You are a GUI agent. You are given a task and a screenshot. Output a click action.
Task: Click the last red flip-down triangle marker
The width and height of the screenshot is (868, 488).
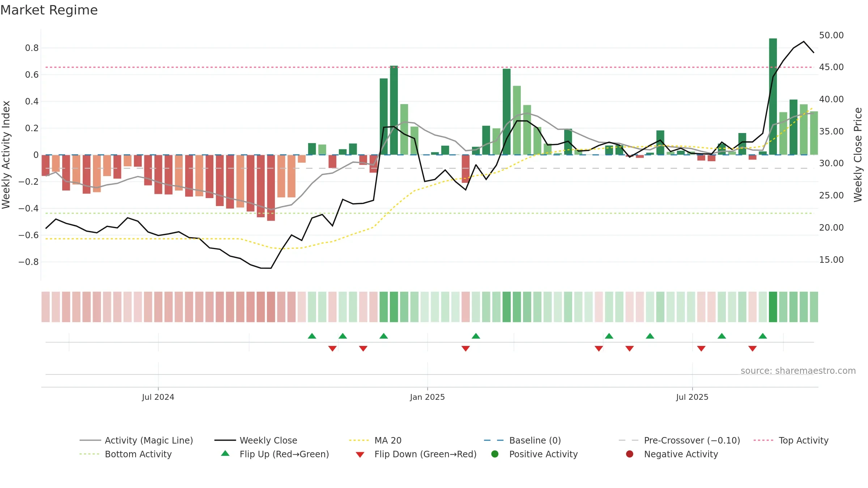(x=753, y=348)
